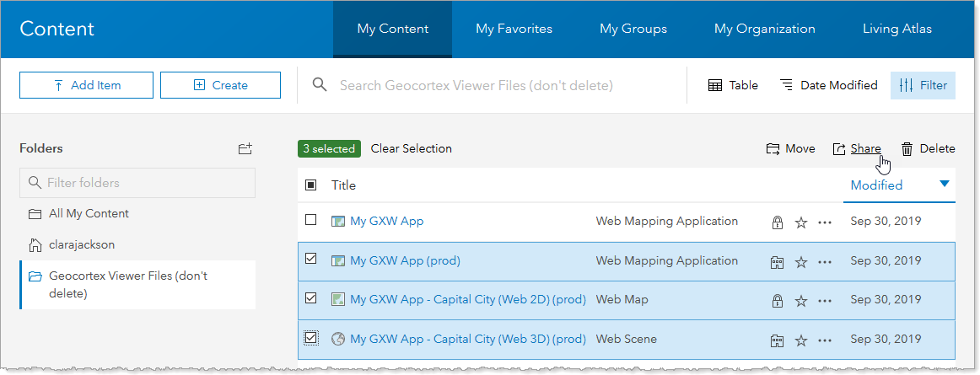Uncheck the My GXW App (prod) checkbox
Image resolution: width=980 pixels, height=375 pixels.
311,260
